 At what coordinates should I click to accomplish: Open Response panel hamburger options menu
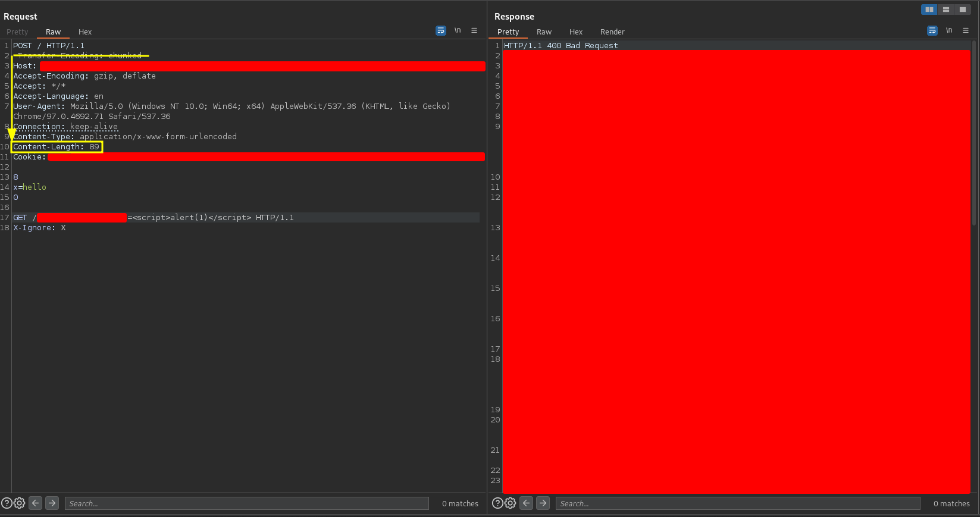966,30
